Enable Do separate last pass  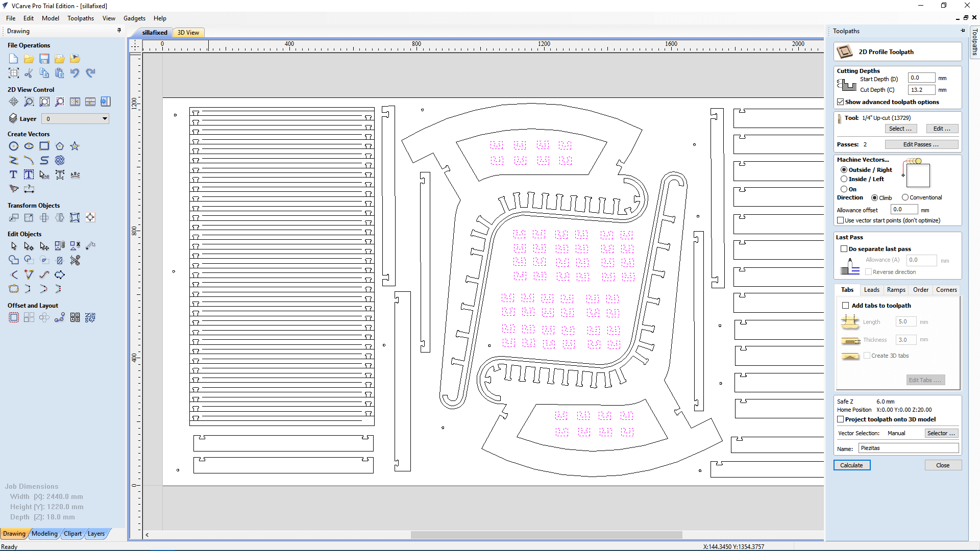(844, 249)
